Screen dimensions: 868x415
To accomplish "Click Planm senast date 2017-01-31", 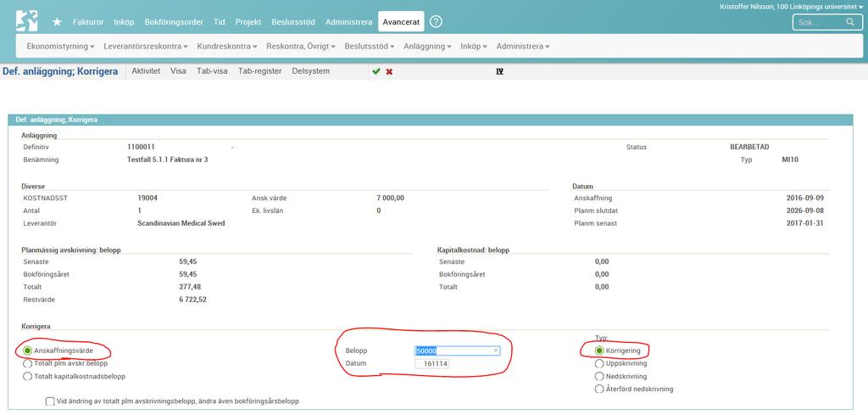I will 805,223.
